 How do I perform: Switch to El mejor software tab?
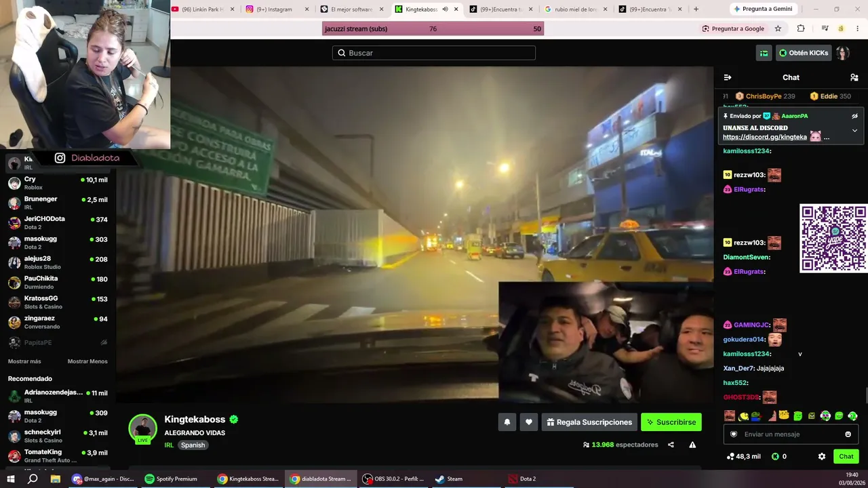pos(351,9)
